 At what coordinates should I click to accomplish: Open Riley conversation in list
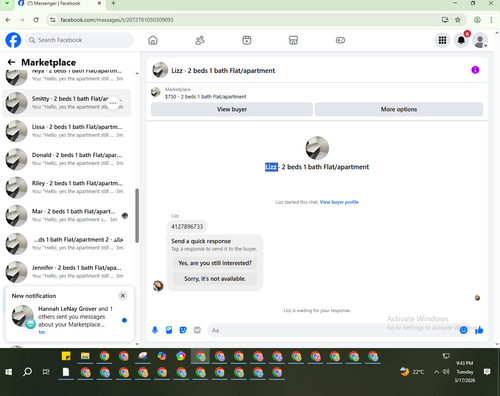click(x=67, y=187)
